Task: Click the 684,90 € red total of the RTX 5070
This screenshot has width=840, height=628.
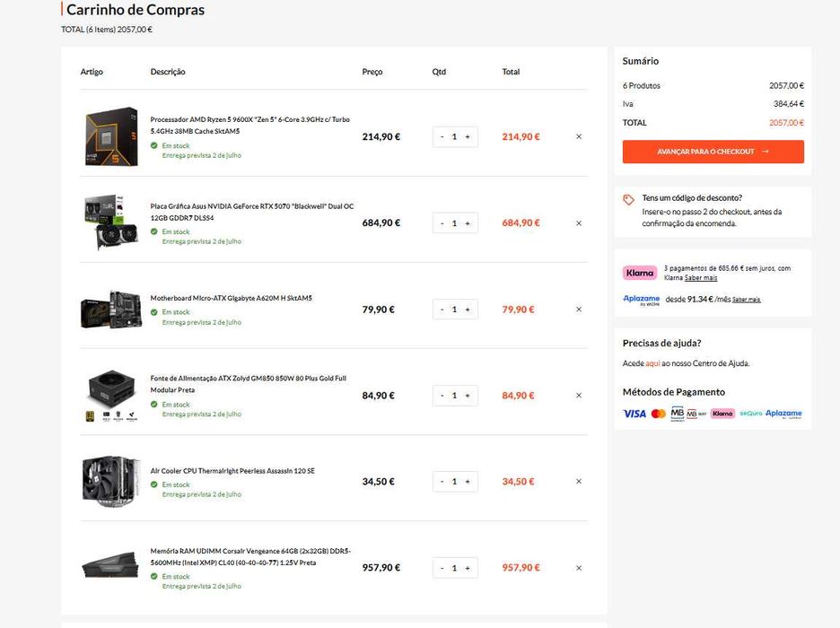Action: [x=521, y=222]
